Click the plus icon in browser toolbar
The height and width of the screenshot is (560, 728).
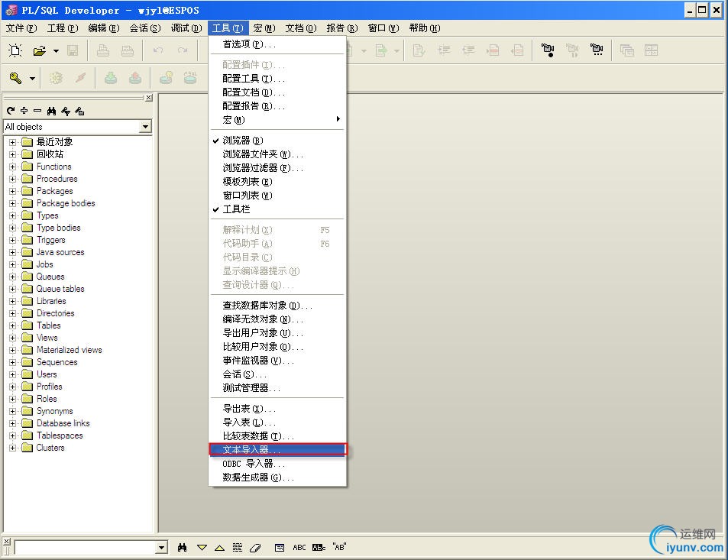24,111
